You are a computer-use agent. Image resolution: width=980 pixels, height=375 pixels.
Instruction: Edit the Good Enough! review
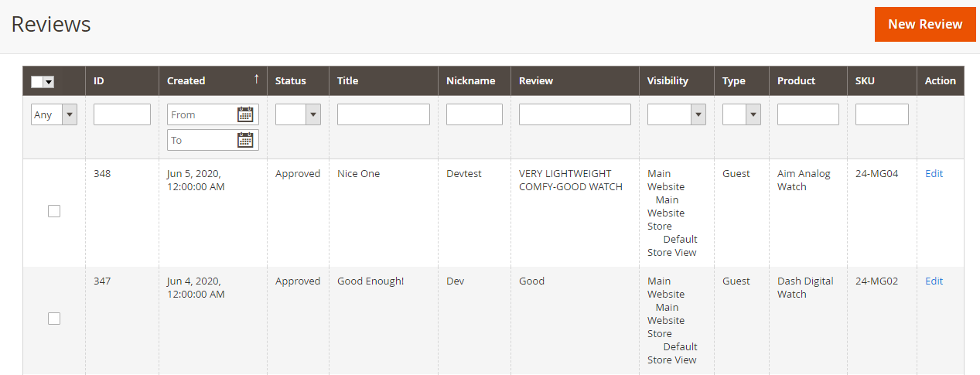coord(934,281)
